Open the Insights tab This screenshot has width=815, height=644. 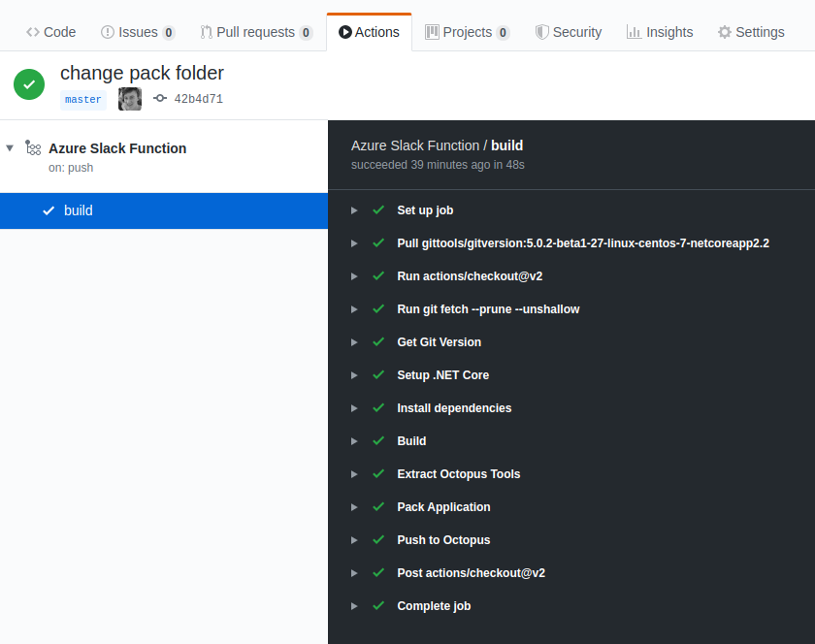pos(660,32)
